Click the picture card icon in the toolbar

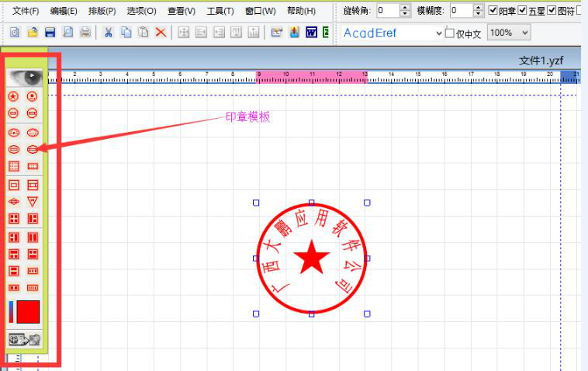pyautogui.click(x=277, y=33)
